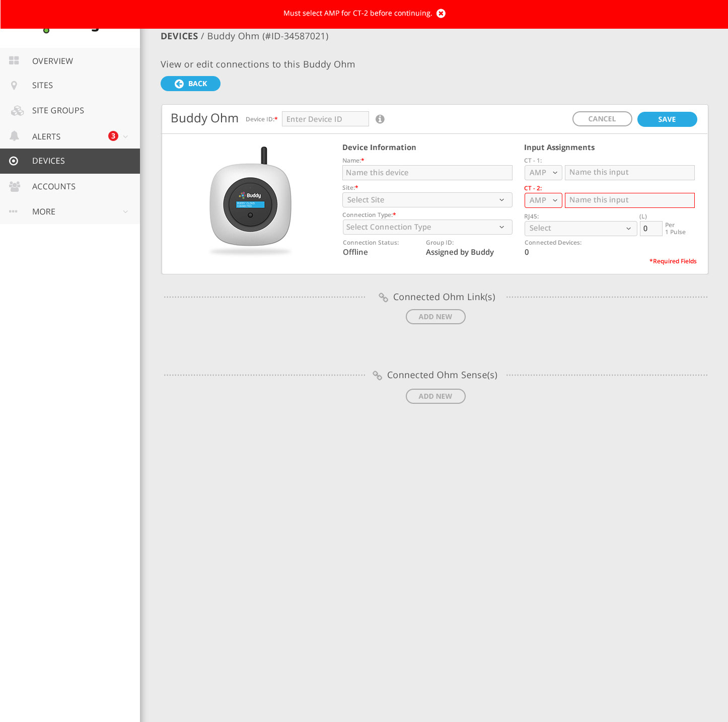Add new Connected Ohm Sense
728x722 pixels.
tap(435, 396)
